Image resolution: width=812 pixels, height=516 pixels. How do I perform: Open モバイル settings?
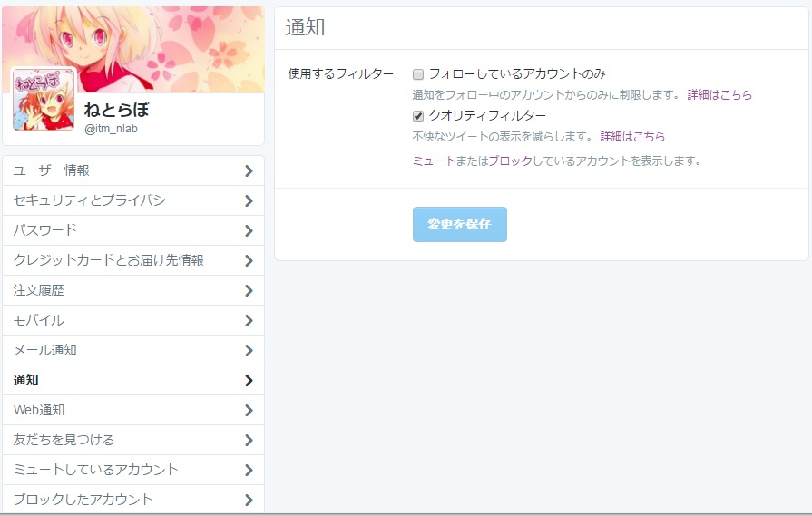[133, 320]
